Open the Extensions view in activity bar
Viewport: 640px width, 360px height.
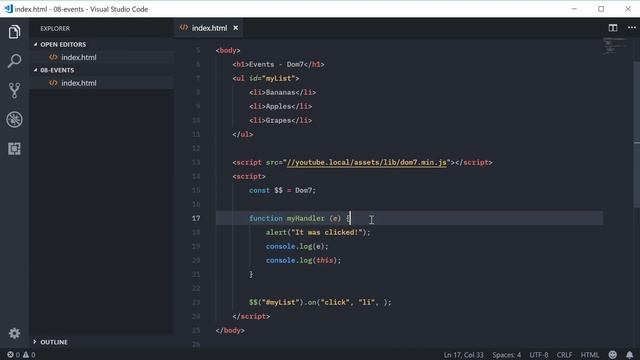click(14, 149)
